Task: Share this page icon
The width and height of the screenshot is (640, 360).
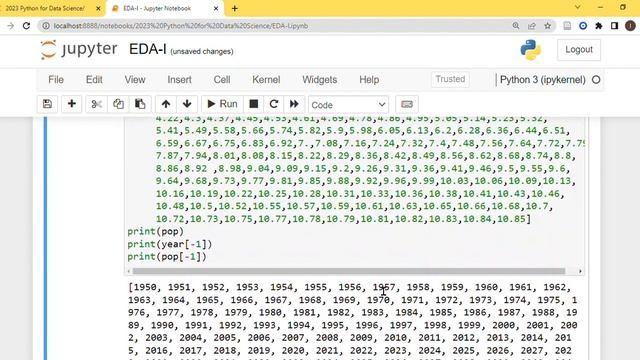Action: click(x=531, y=26)
